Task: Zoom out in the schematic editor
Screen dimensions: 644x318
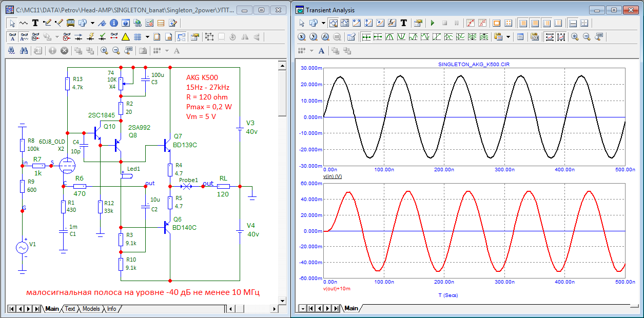Action: [116, 51]
